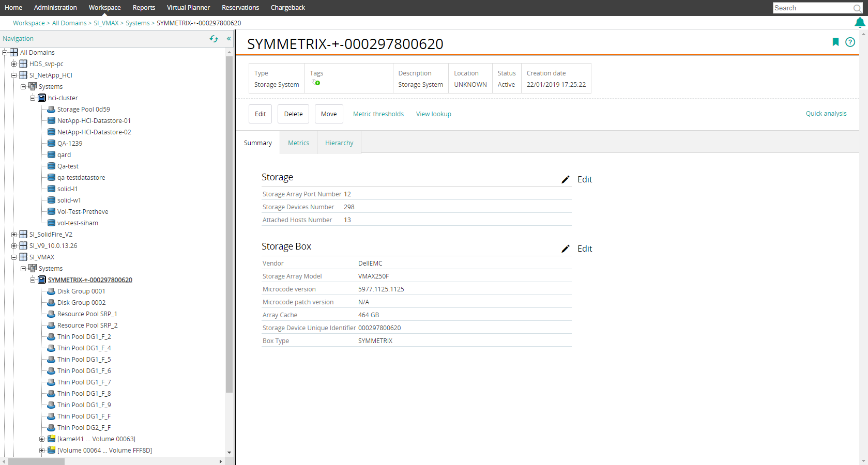868x465 pixels.
Task: Click the Thin Pool DG1_F_2 icon
Action: (x=51, y=337)
